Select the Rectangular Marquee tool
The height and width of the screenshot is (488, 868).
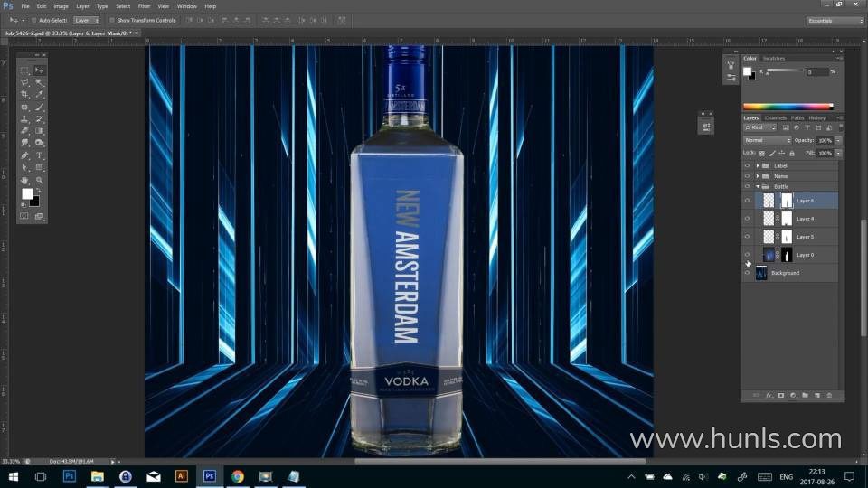click(x=24, y=70)
